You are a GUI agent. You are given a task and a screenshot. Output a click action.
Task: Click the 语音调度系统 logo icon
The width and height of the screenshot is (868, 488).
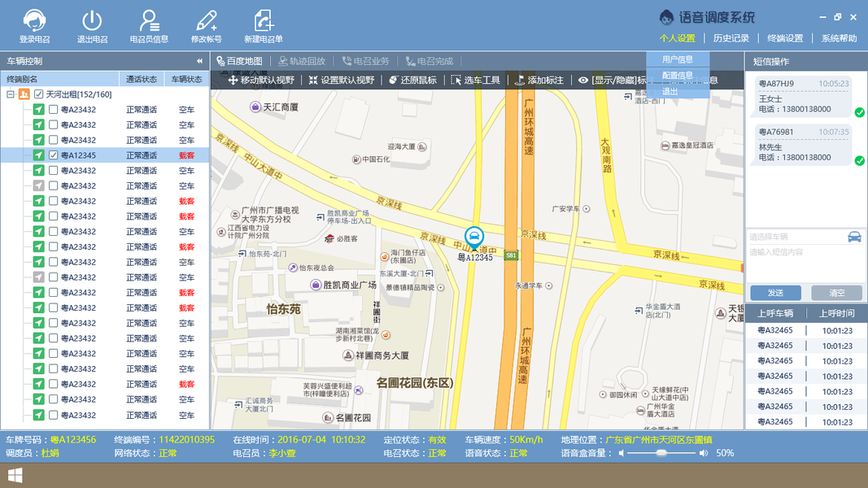[x=666, y=17]
